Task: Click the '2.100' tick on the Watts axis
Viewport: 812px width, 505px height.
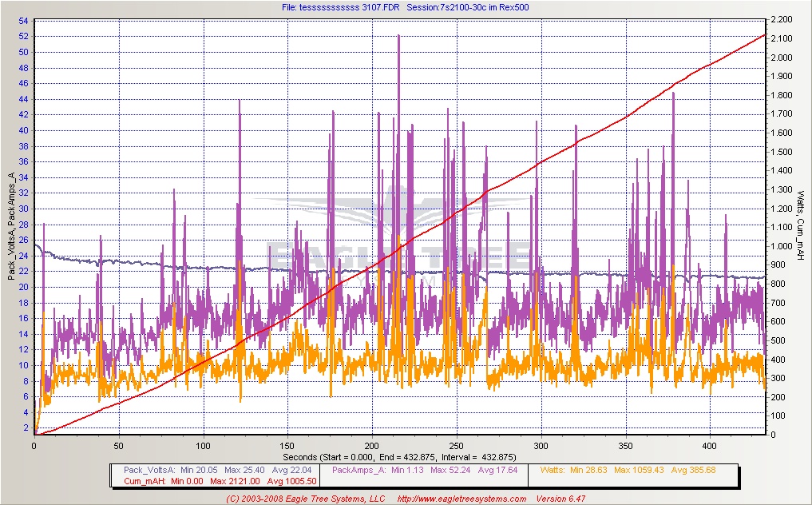Action: 782,38
